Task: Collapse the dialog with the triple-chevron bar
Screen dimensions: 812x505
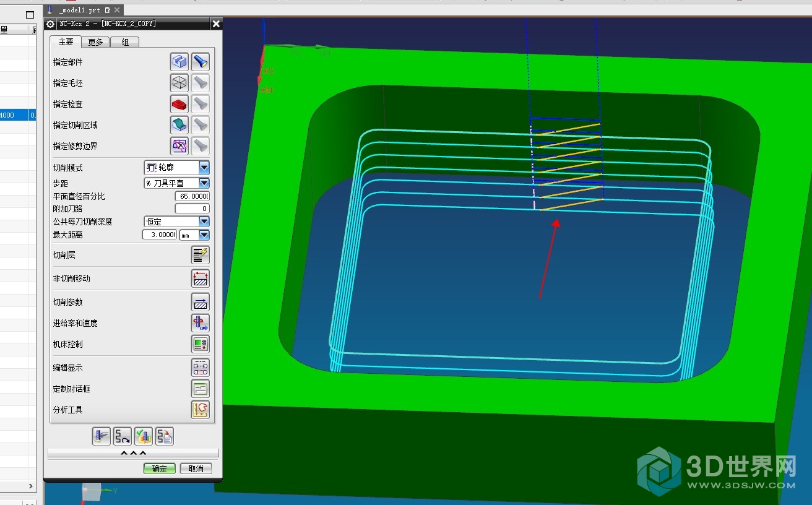Action: pyautogui.click(x=133, y=453)
